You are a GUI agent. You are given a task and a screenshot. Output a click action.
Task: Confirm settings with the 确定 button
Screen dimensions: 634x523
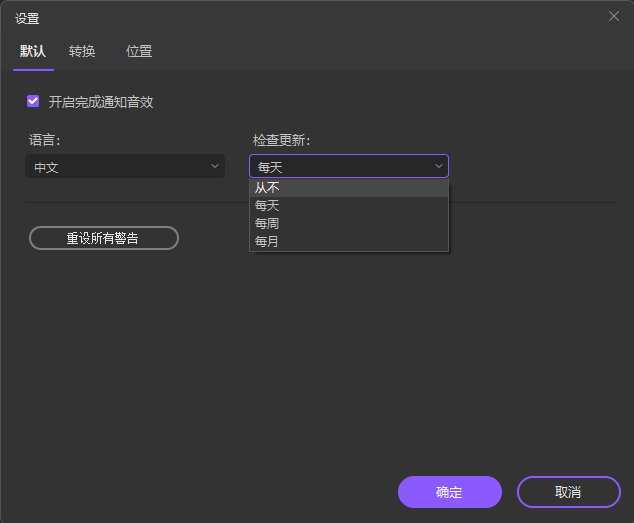pos(449,492)
